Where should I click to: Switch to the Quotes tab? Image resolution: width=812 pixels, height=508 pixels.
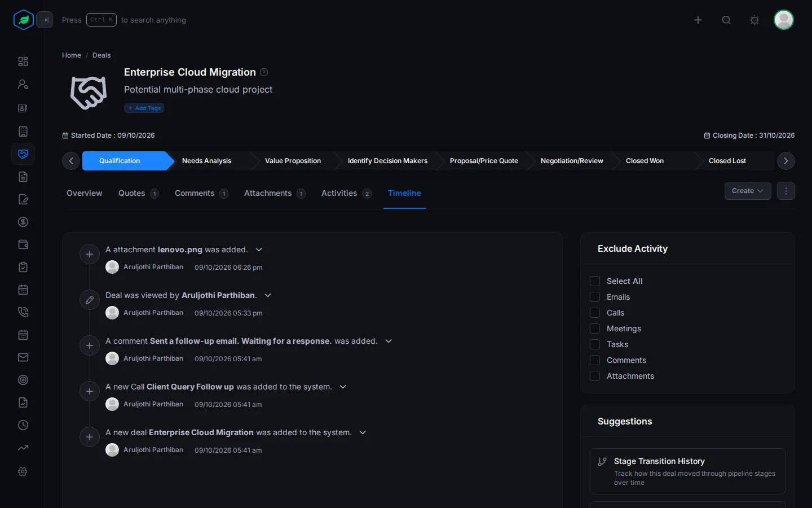coord(138,193)
